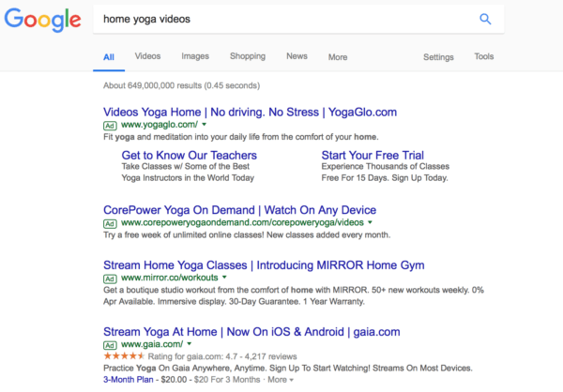Open the dropdown arrow next to www.gaia.com/
This screenshot has height=392, width=563.
[190, 344]
